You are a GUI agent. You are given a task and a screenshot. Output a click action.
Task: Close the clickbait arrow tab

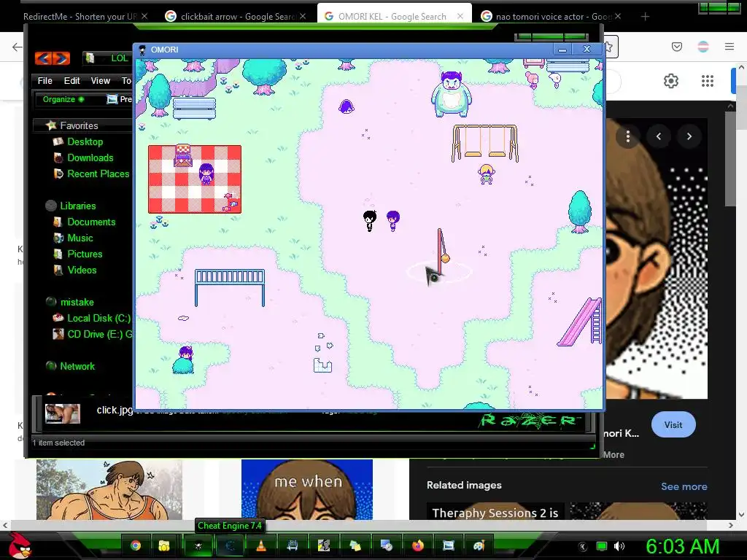pos(303,16)
